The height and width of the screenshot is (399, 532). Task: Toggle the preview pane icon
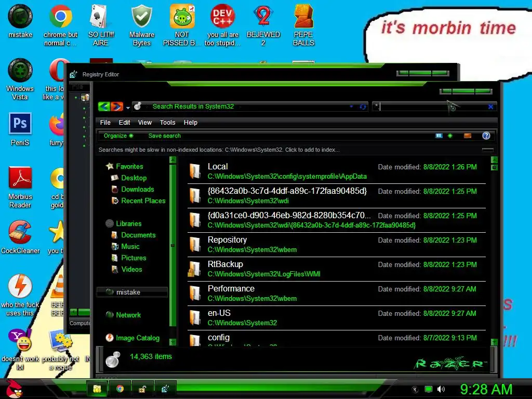468,136
